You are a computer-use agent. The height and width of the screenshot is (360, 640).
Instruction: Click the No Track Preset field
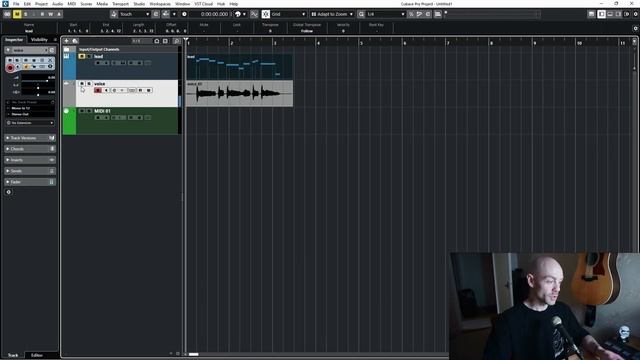(x=30, y=102)
